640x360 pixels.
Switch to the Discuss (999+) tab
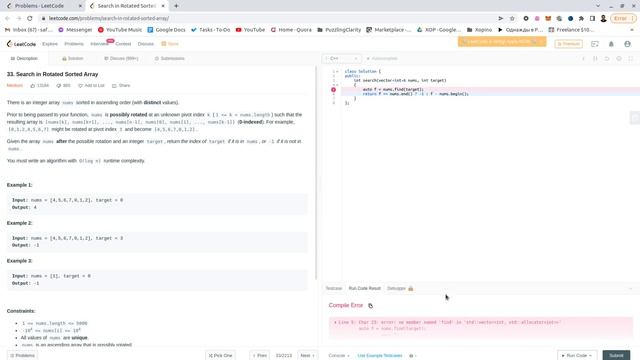[121, 58]
